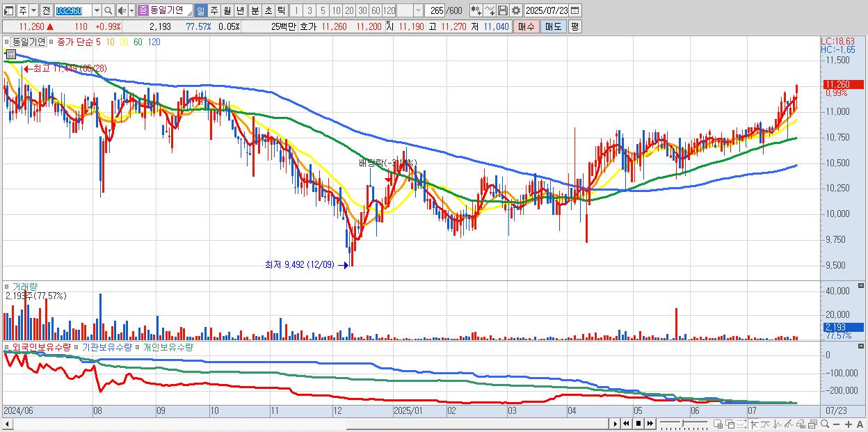The width and height of the screenshot is (868, 432).
Task: Click the red 5 moving average label
Action: click(99, 42)
